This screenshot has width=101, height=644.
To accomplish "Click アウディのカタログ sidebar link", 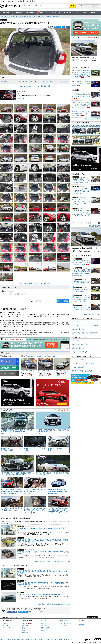I will 78,359.
